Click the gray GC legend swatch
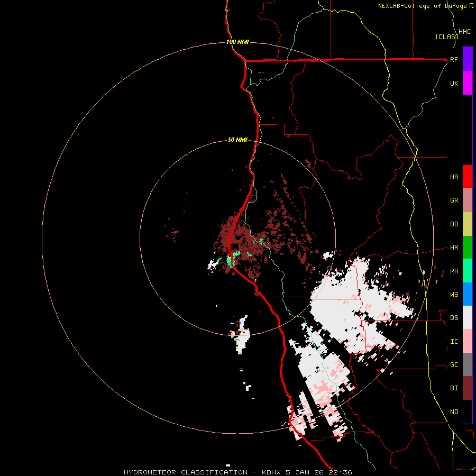Image resolution: width=476 pixels, height=476 pixels. tap(467, 364)
